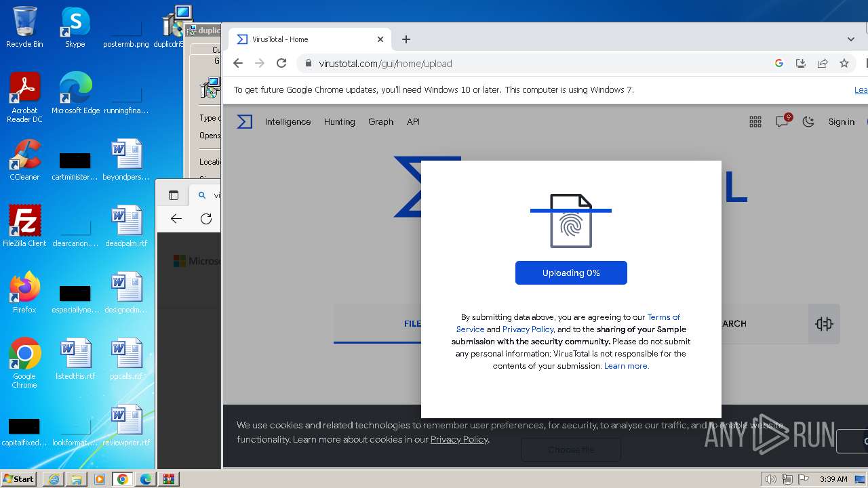Click the VirusTotal widget icon beside search
The image size is (868, 488).
pyautogui.click(x=824, y=324)
